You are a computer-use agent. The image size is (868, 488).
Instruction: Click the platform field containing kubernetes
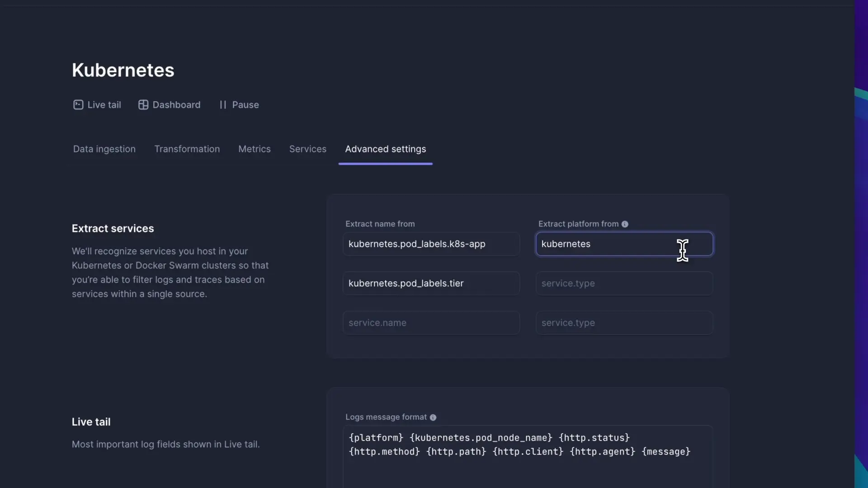pyautogui.click(x=624, y=244)
